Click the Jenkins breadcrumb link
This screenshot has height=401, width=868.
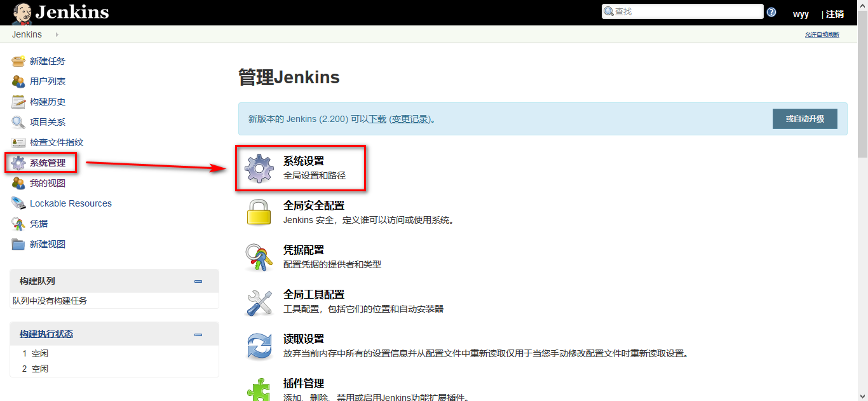click(27, 34)
